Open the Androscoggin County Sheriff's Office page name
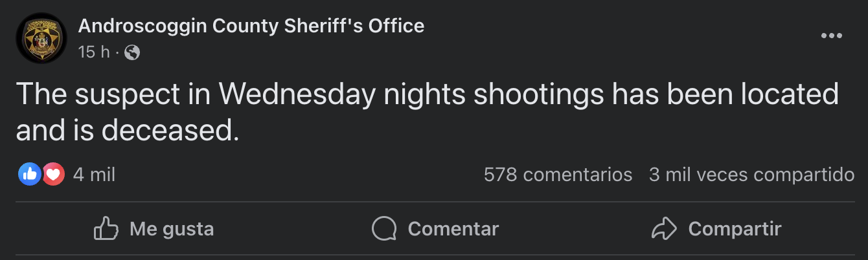Viewport: 868px width, 260px height. (251, 26)
